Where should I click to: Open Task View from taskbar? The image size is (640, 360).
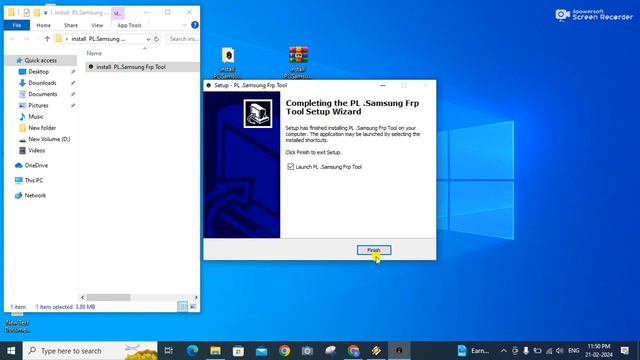169,351
